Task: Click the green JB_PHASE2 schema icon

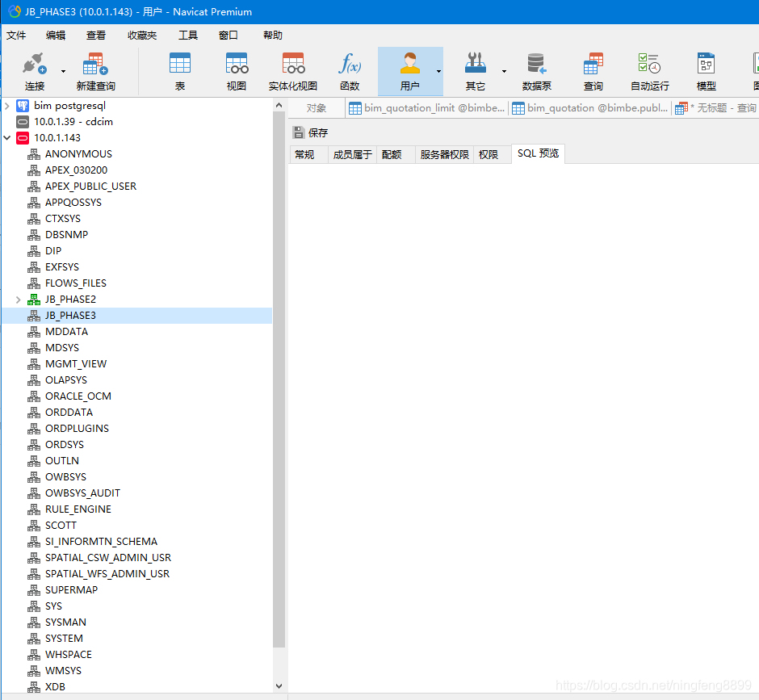Action: click(34, 300)
